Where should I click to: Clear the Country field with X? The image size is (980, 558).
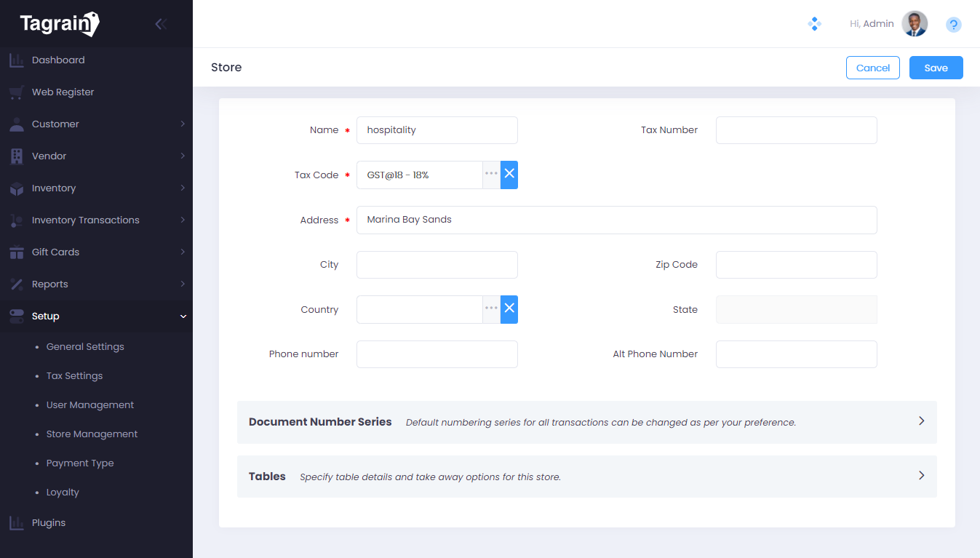click(509, 309)
